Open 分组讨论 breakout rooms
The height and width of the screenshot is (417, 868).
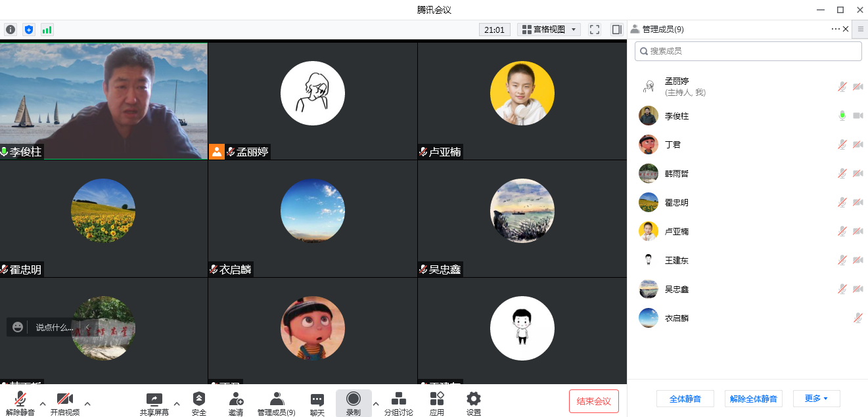click(398, 403)
